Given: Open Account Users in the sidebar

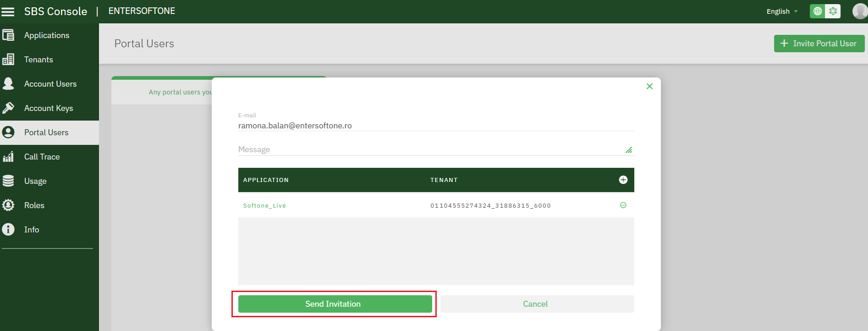Looking at the screenshot, I should coord(49,84).
